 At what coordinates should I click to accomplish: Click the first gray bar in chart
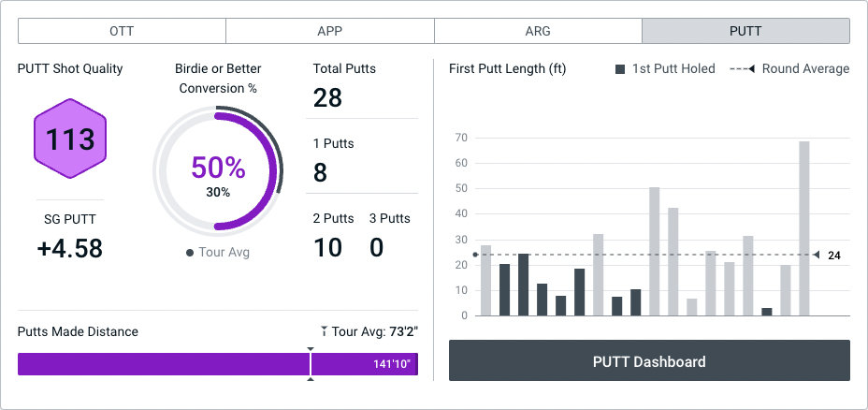485,281
